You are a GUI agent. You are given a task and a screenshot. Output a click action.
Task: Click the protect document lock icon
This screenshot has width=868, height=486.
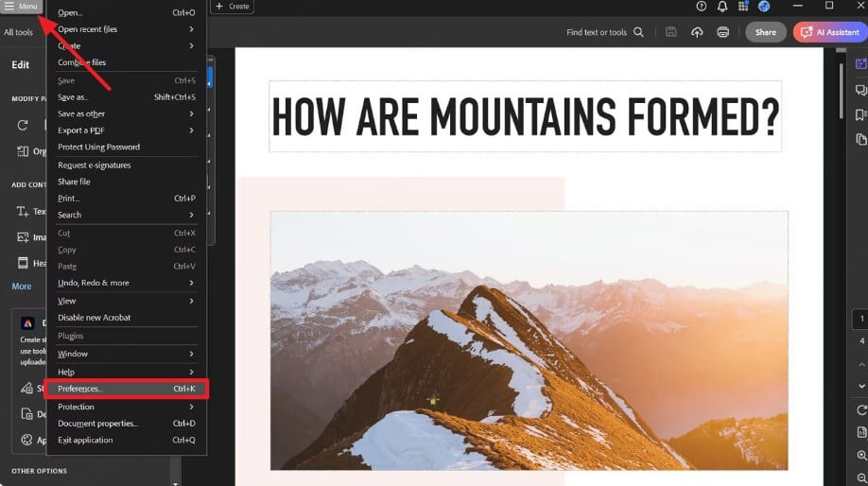pos(26,413)
